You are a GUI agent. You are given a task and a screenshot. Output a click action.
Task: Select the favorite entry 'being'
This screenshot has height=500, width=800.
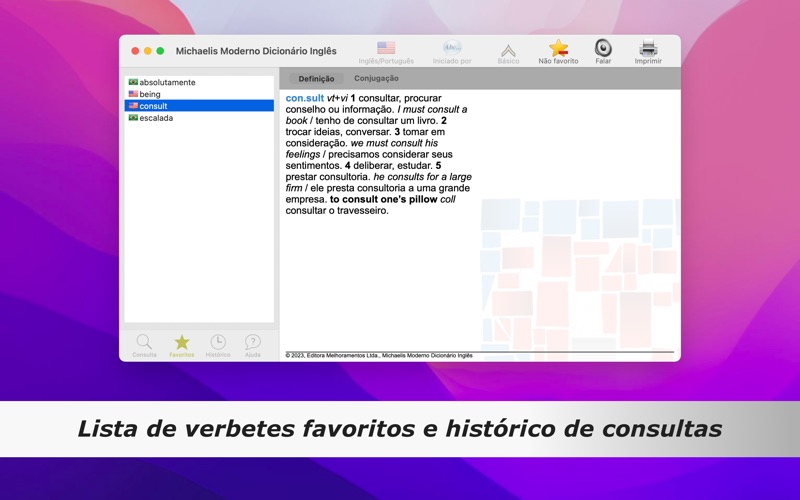[x=199, y=94]
